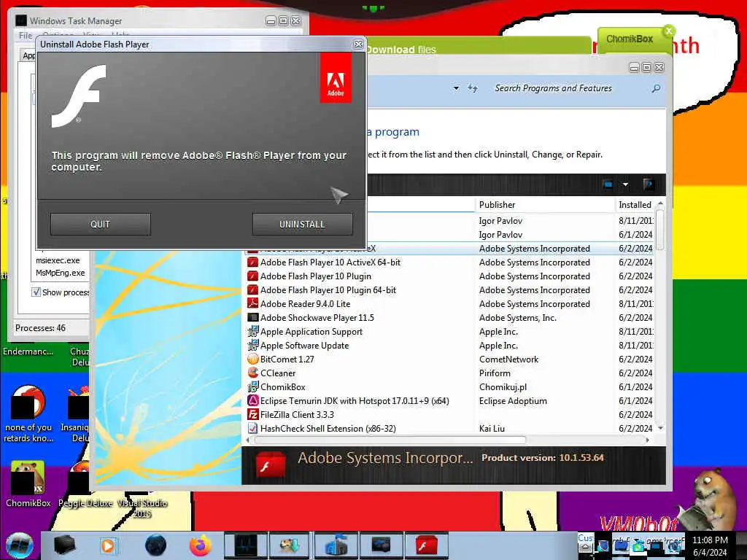The width and height of the screenshot is (747, 560).
Task: Click the Adobe logo in uninstaller dialog
Action: [336, 77]
